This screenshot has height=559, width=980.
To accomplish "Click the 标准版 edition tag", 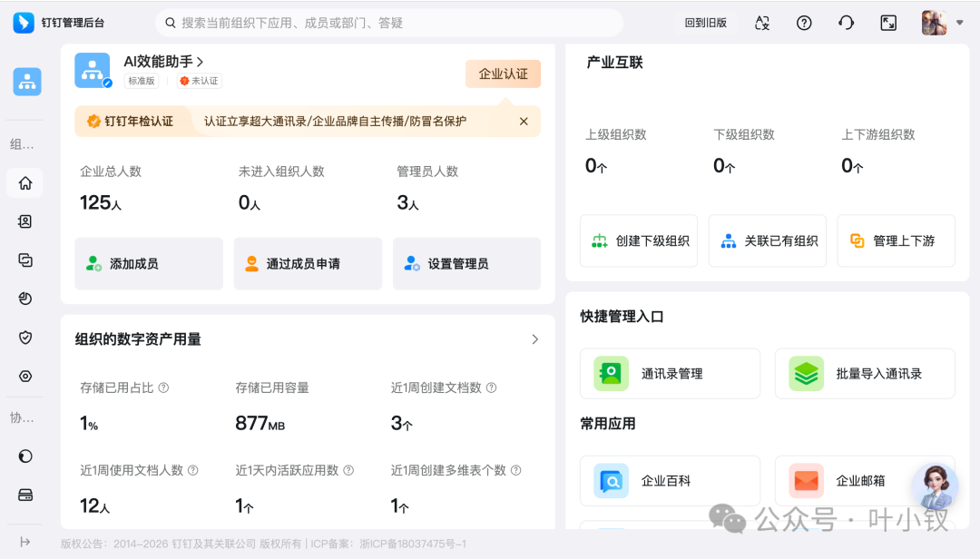I will (142, 81).
